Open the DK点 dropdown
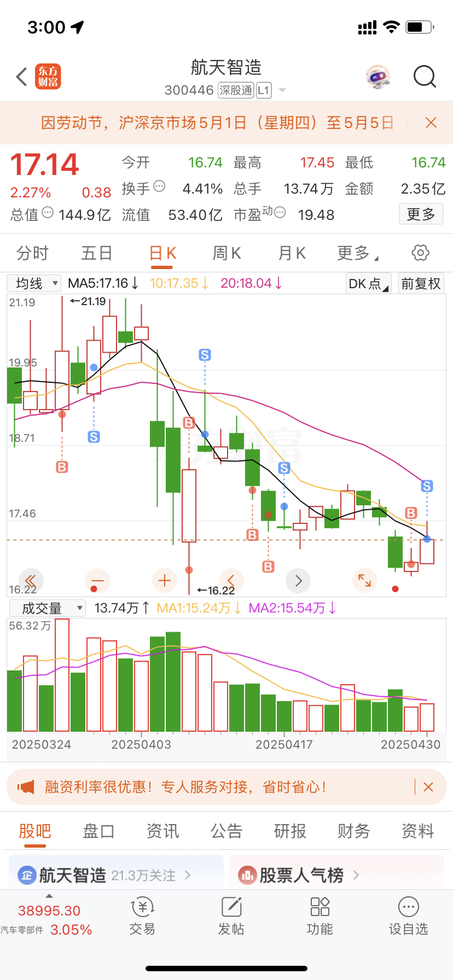The width and height of the screenshot is (453, 980). [368, 283]
